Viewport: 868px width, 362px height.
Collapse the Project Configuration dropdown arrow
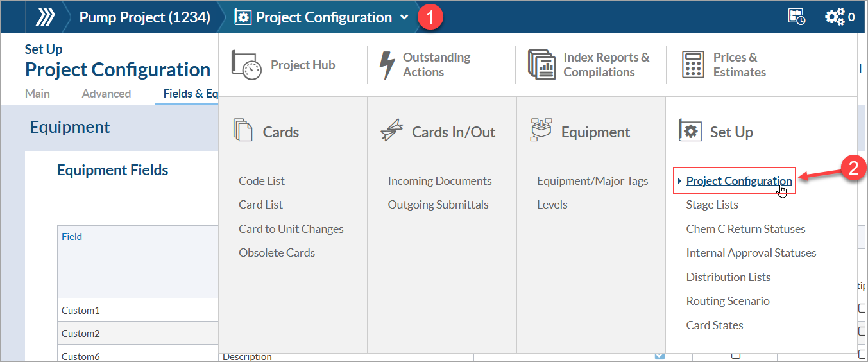[404, 17]
